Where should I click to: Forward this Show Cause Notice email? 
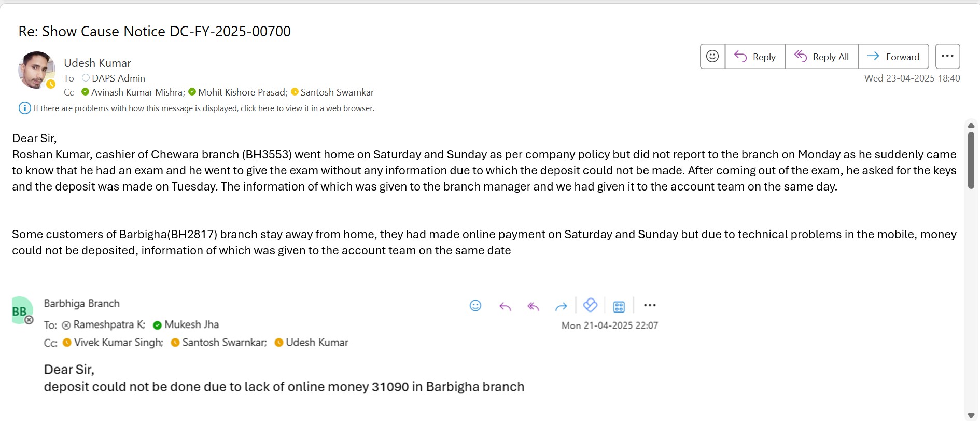click(x=893, y=57)
